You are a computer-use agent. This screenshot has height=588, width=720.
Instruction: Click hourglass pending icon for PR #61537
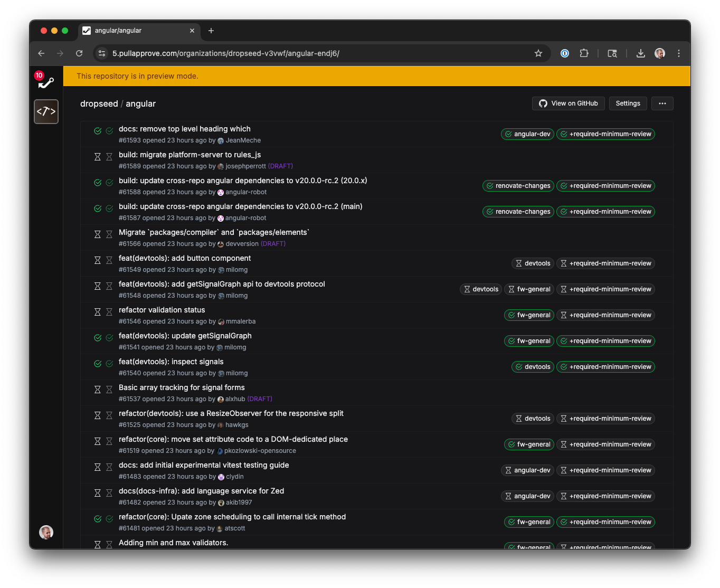tap(98, 390)
